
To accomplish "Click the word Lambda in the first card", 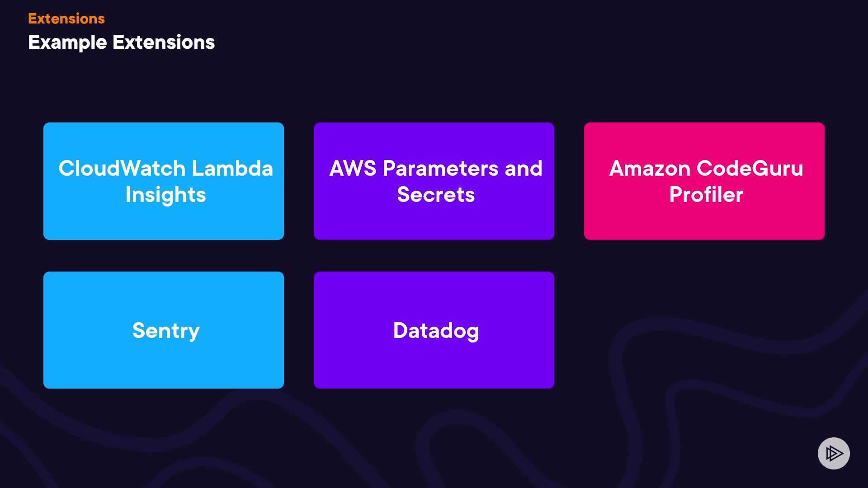I will 232,169.
